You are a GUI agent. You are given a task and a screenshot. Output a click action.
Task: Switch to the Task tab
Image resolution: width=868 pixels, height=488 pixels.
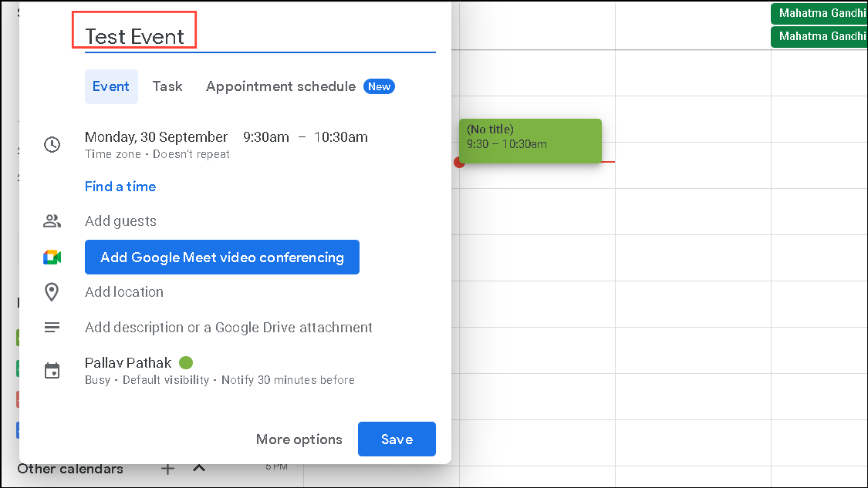click(167, 86)
